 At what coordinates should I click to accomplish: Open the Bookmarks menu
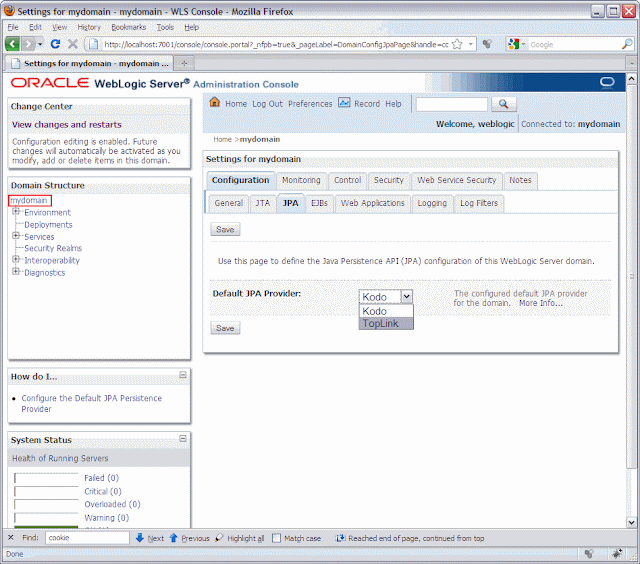coord(129,27)
